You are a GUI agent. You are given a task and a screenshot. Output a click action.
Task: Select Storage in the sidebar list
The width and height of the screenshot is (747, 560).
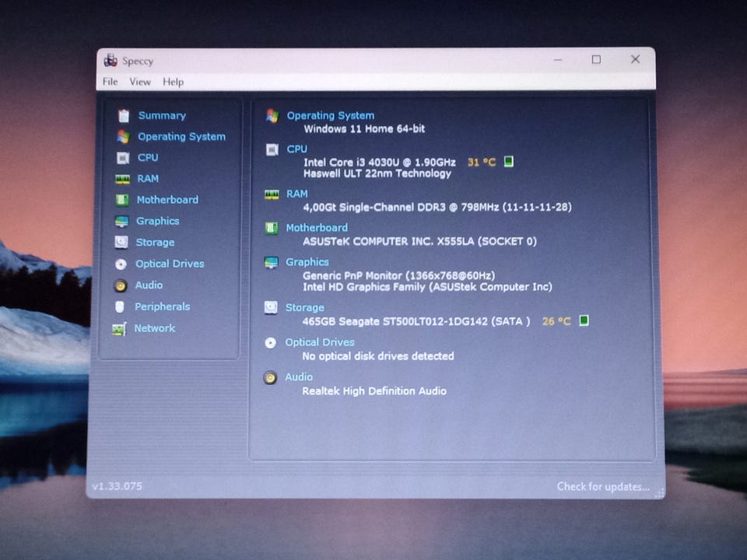(155, 243)
